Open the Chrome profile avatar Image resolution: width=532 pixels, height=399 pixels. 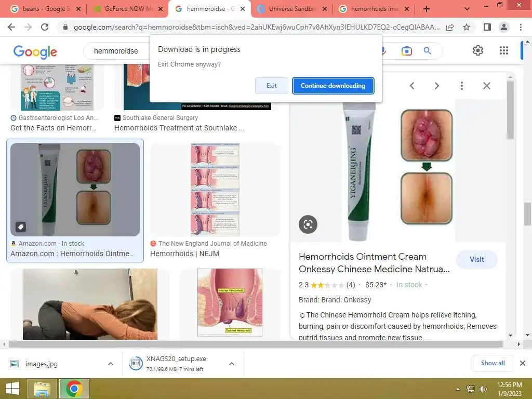pos(504,27)
